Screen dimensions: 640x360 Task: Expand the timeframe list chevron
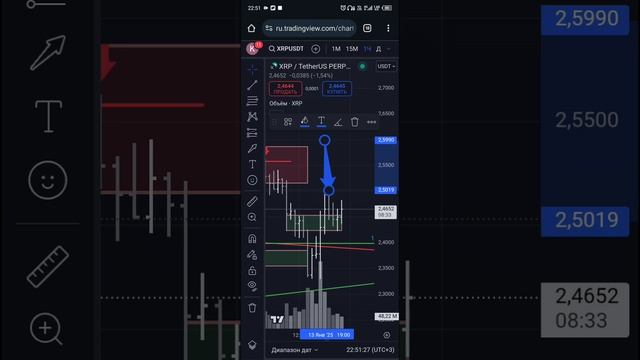(389, 49)
